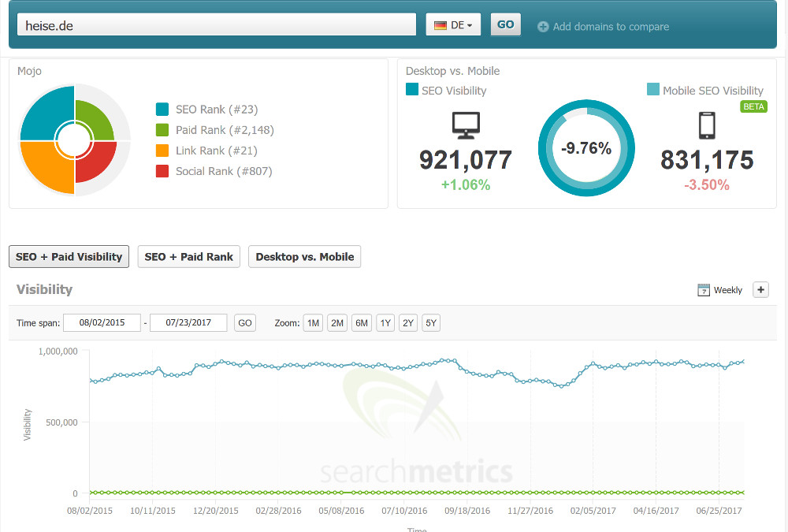788x532 pixels.
Task: Click the GO button next to the domain field
Action: coord(505,24)
